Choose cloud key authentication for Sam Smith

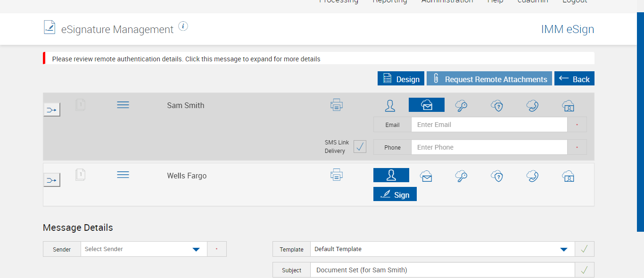tap(461, 105)
